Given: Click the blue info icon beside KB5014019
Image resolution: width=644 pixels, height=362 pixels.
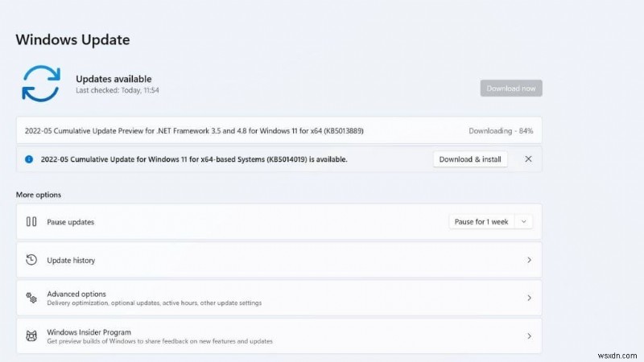Looking at the screenshot, I should (29, 159).
